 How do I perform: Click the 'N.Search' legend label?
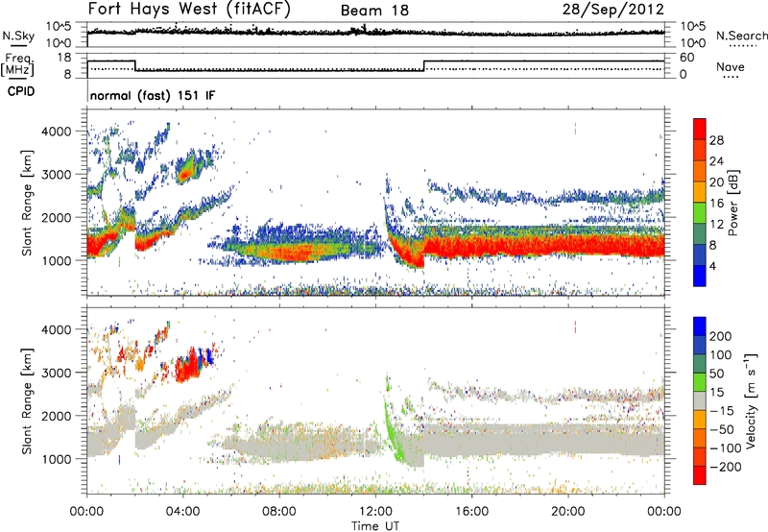pyautogui.click(x=741, y=36)
